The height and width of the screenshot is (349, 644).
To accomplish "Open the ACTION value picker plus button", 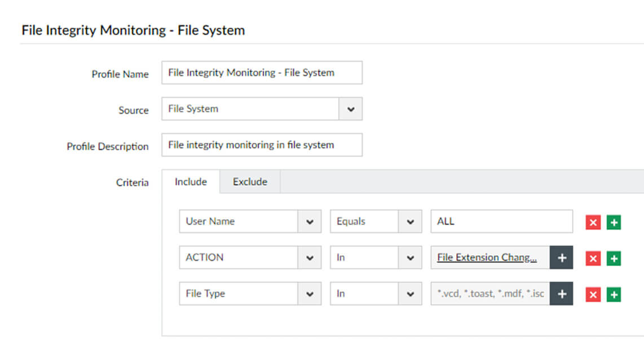I will pos(561,258).
